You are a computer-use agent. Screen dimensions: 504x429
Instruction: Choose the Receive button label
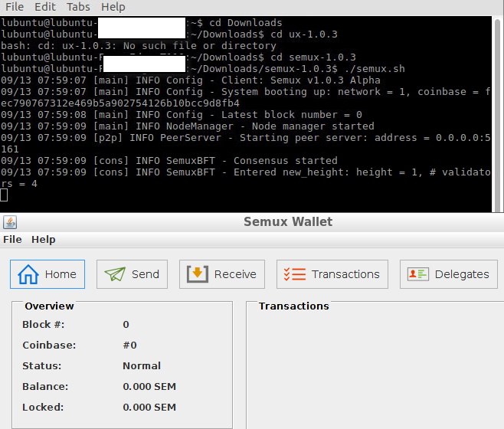[x=235, y=274]
